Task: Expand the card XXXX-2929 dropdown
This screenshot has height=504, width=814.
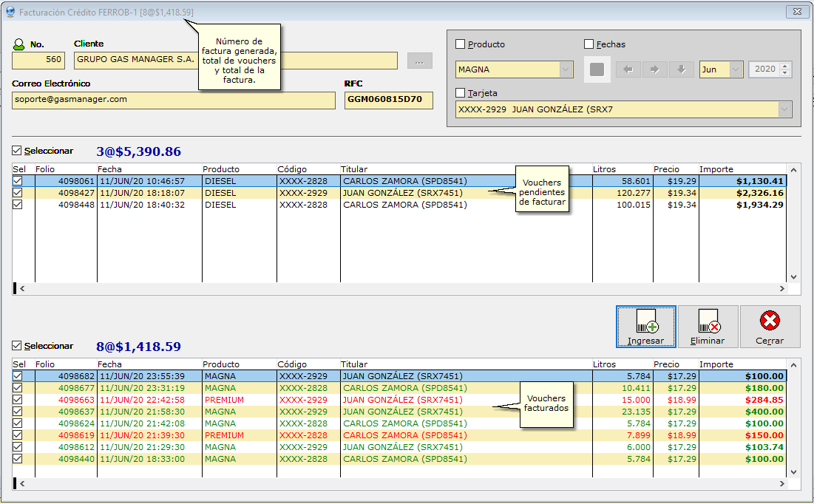Action: pyautogui.click(x=784, y=110)
